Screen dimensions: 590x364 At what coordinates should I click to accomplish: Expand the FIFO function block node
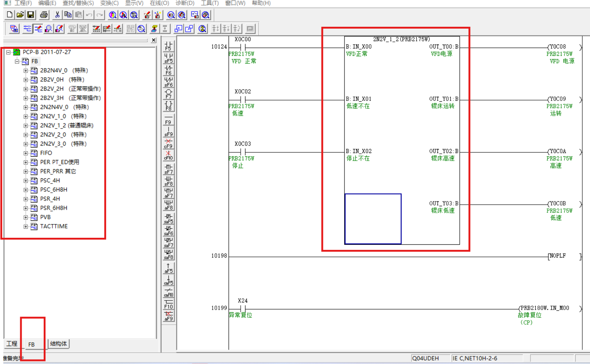point(26,153)
